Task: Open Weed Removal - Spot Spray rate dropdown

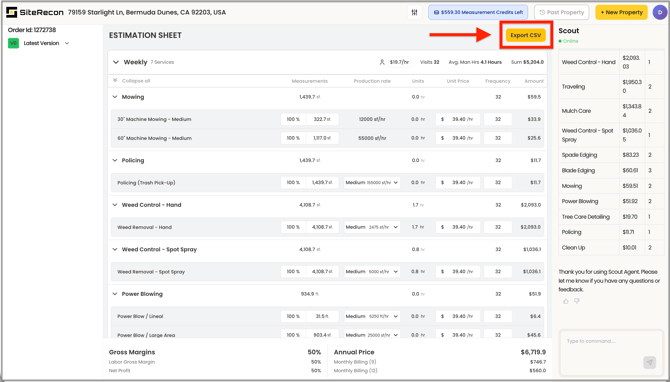Action: 372,271
